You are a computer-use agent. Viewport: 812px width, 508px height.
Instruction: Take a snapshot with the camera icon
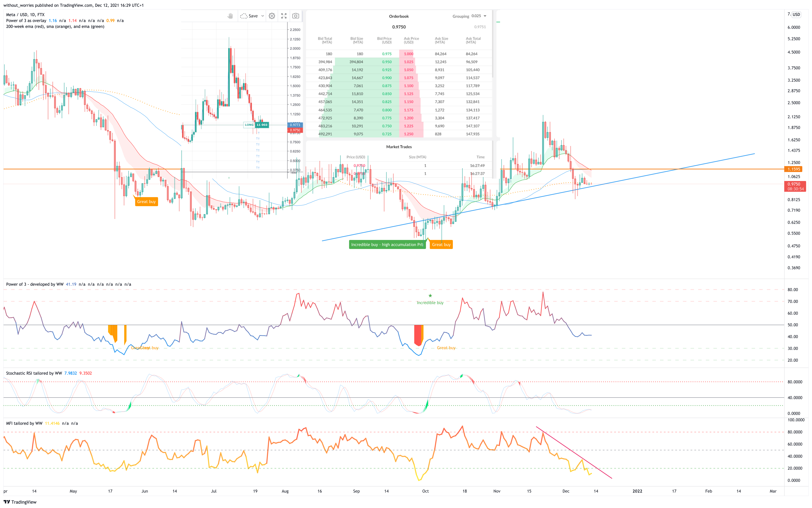click(295, 16)
